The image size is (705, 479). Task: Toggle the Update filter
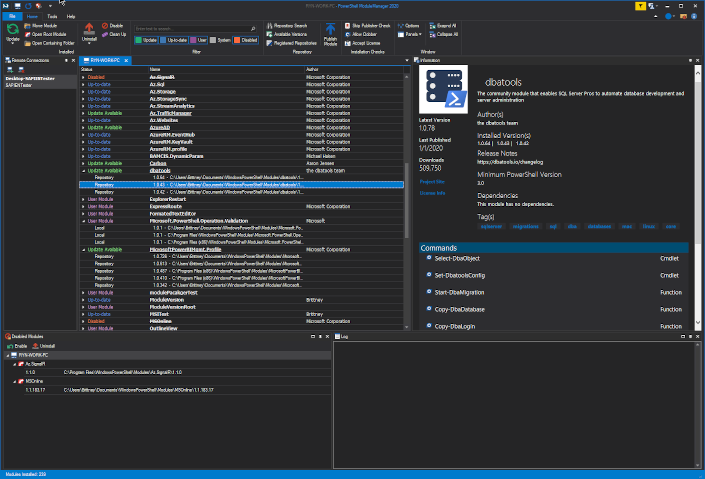146,40
